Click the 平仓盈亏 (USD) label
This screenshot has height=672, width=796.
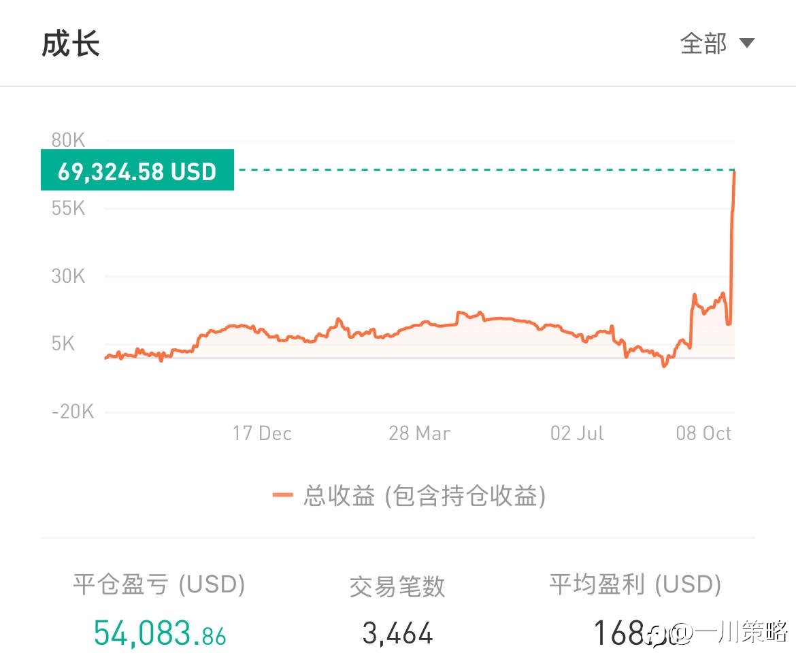click(159, 584)
